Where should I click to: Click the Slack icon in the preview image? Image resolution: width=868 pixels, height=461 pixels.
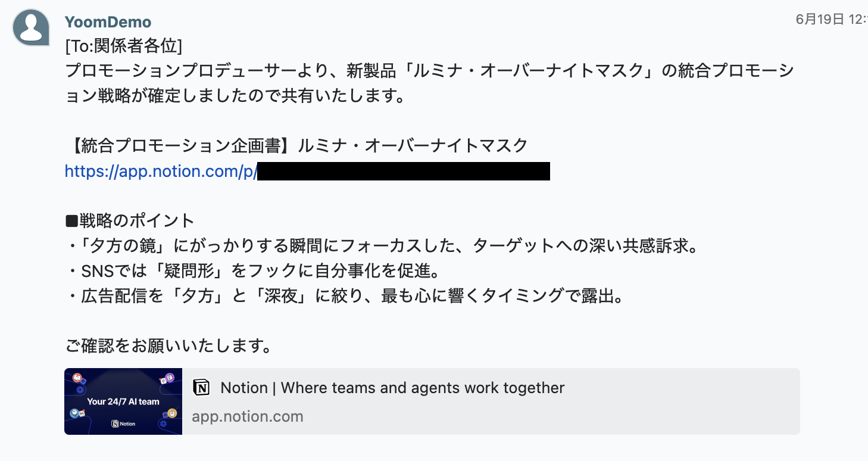(164, 381)
